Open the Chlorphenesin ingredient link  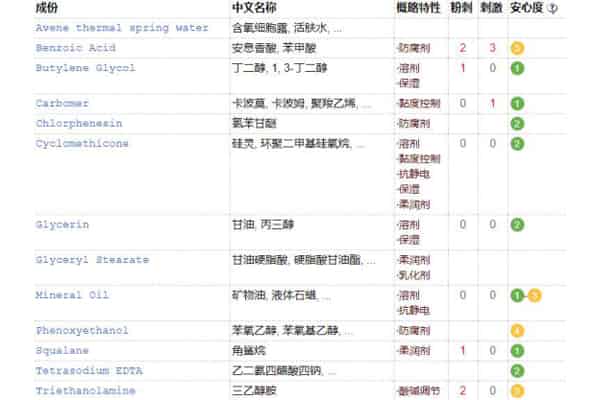pos(79,124)
